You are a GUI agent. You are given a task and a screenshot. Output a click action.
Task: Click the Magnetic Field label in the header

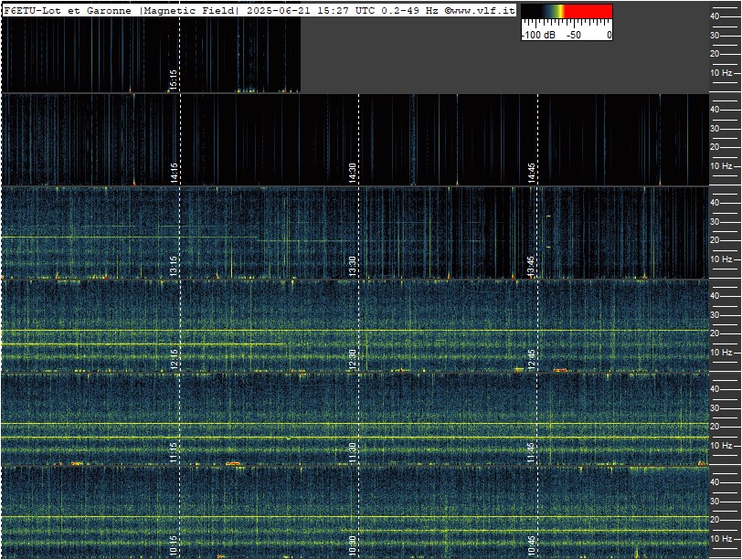pos(189,10)
